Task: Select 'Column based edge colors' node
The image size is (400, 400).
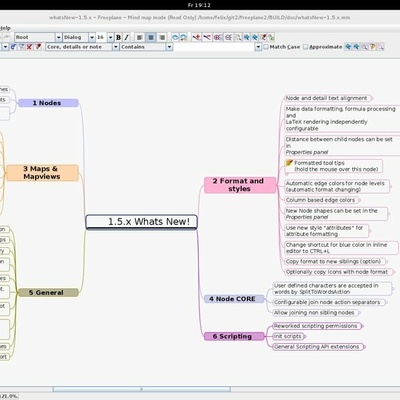Action: click(x=321, y=200)
